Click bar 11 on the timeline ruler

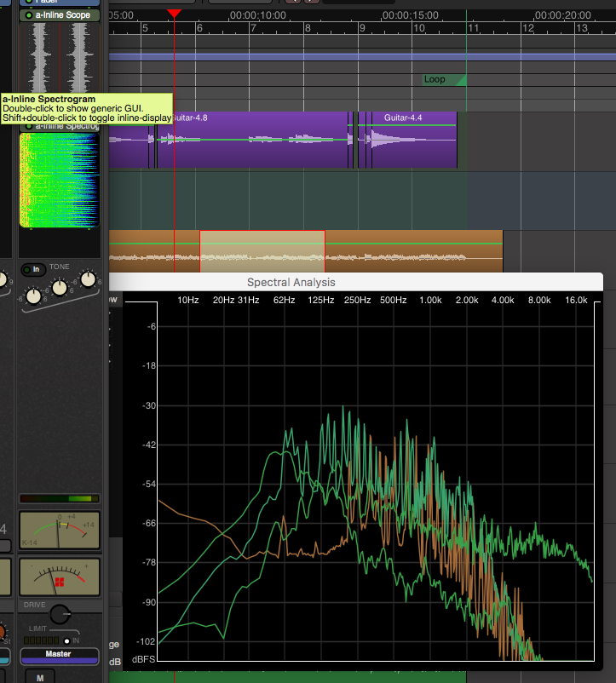[x=471, y=29]
